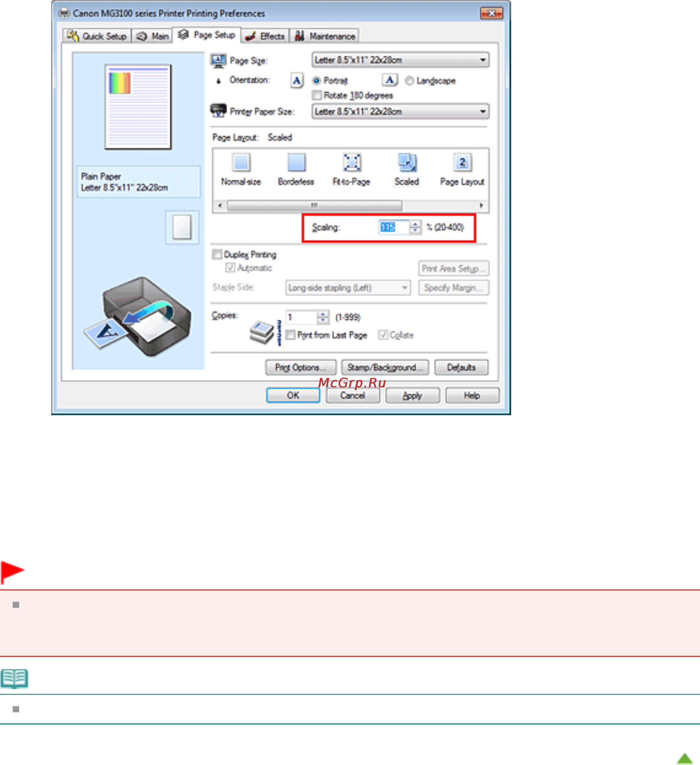Screen dimensions: 700x765
Task: Click the page layout list right scroll arrow
Action: 481,205
